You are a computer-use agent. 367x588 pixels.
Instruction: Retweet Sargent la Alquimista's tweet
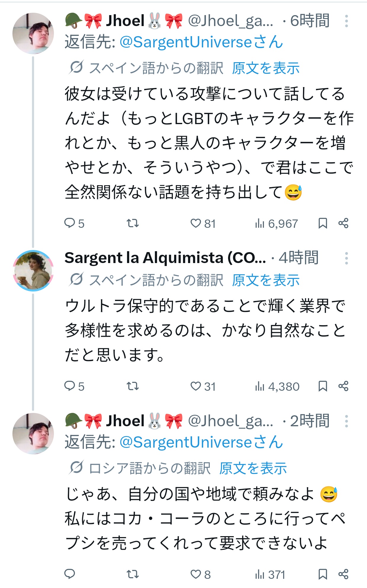click(133, 386)
